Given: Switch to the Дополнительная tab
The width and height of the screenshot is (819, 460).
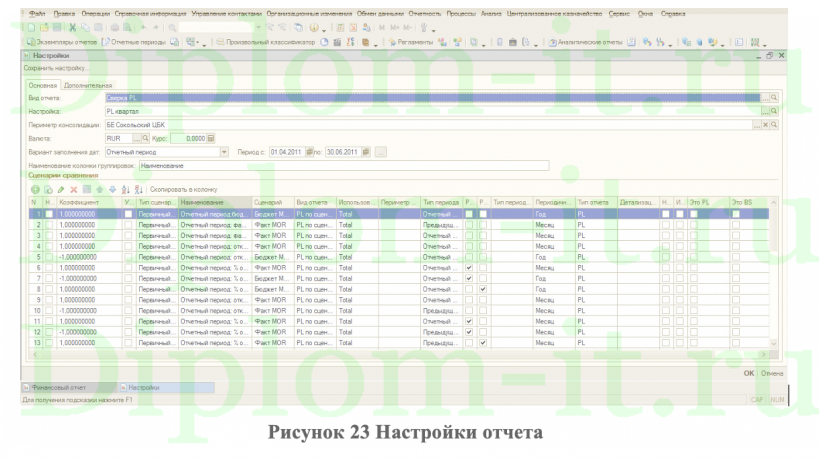Looking at the screenshot, I should [x=88, y=85].
